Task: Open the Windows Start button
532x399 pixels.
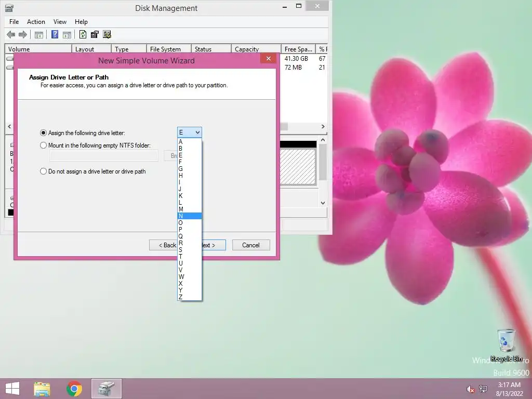Action: 12,389
